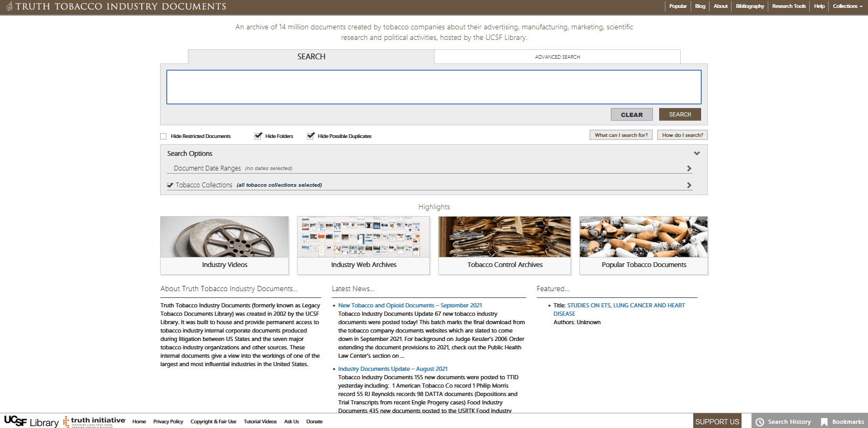The height and width of the screenshot is (428, 868).
Task: Click the Support Us button
Action: click(x=717, y=421)
